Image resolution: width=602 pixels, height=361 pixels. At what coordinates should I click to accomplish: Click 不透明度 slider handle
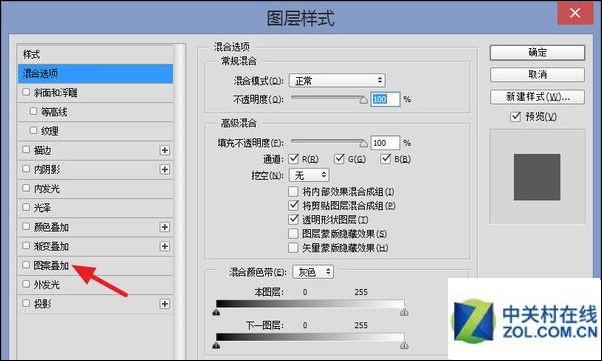tap(363, 100)
